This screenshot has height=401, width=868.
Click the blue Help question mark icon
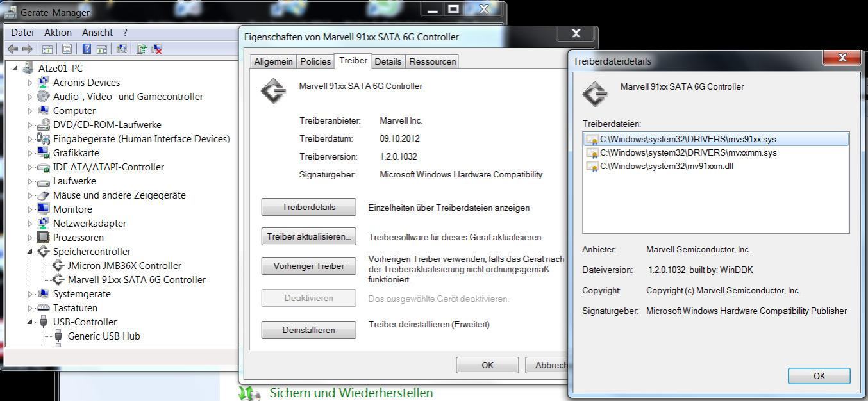click(87, 49)
